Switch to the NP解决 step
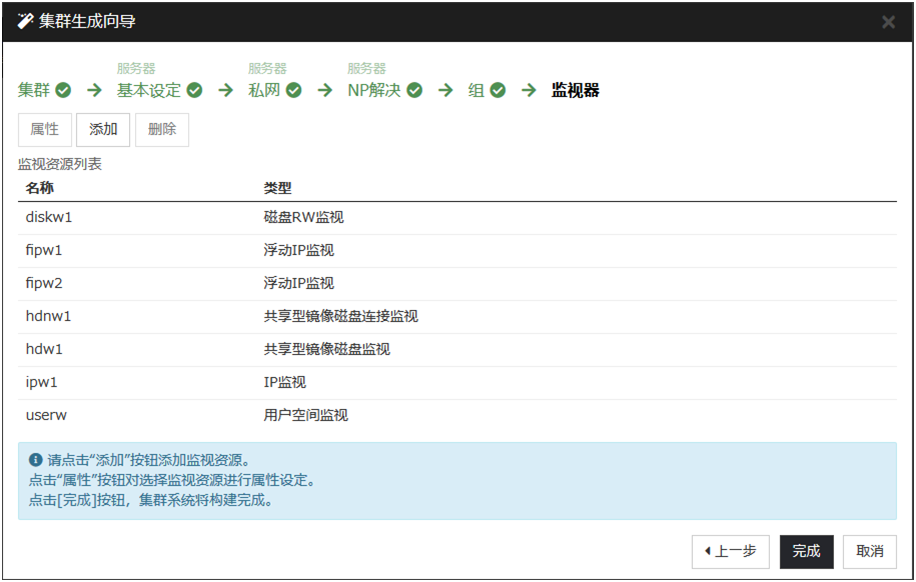Image resolution: width=916 pixels, height=582 pixels. (x=374, y=91)
